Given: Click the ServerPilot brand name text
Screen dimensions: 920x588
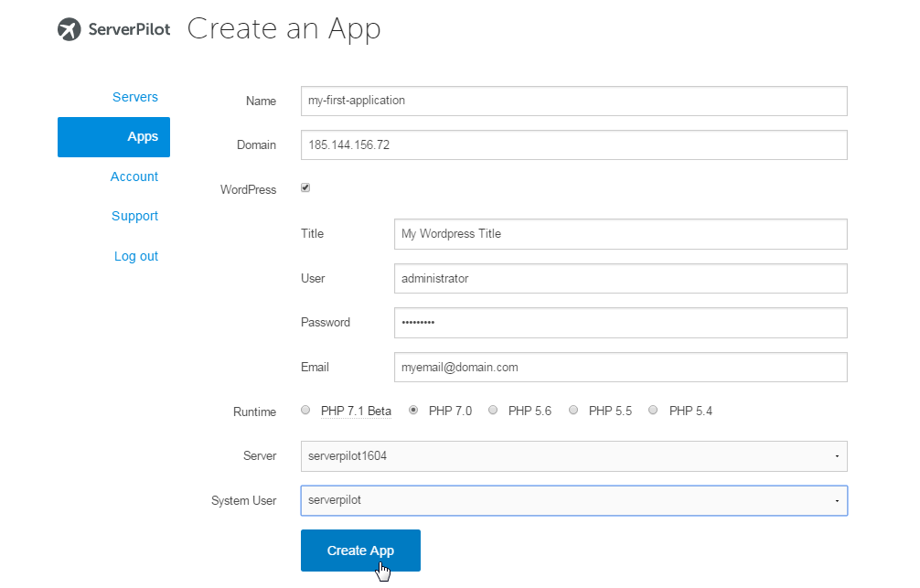Looking at the screenshot, I should point(129,29).
